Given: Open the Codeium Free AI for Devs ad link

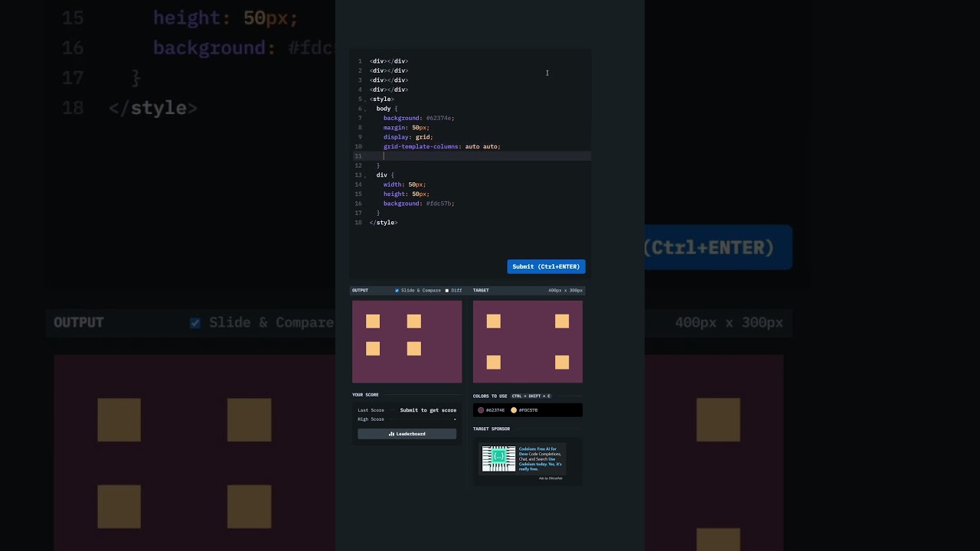Looking at the screenshot, I should [x=541, y=458].
